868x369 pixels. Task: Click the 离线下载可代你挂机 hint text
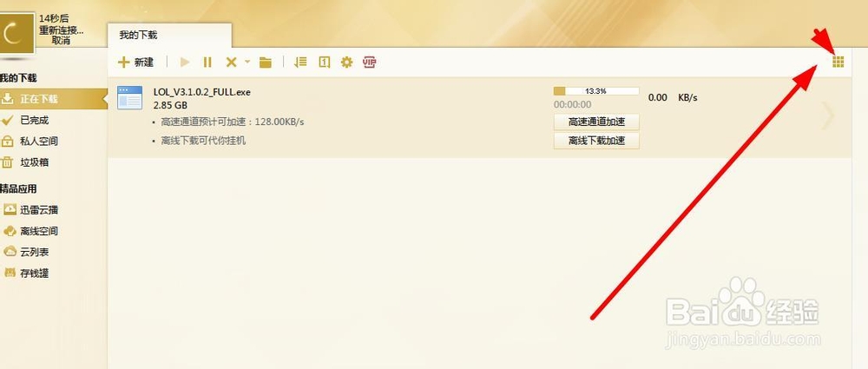[x=203, y=141]
